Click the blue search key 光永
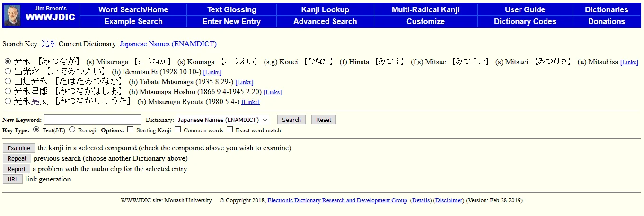 [x=49, y=43]
